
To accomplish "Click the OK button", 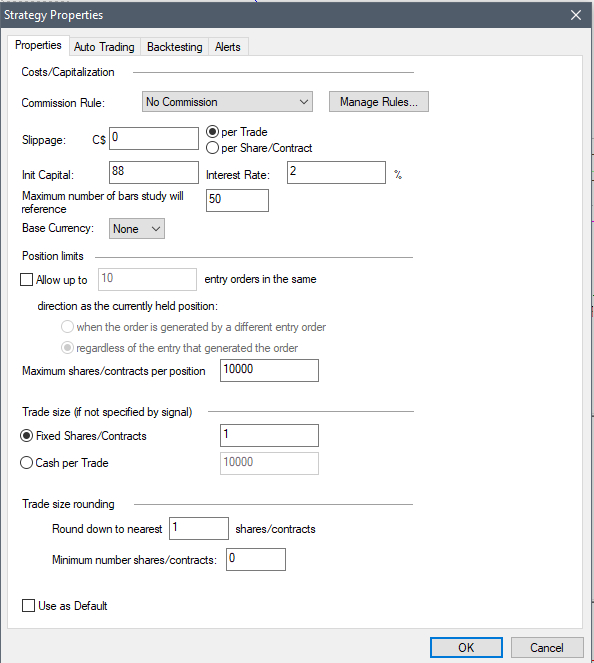I will (466, 648).
